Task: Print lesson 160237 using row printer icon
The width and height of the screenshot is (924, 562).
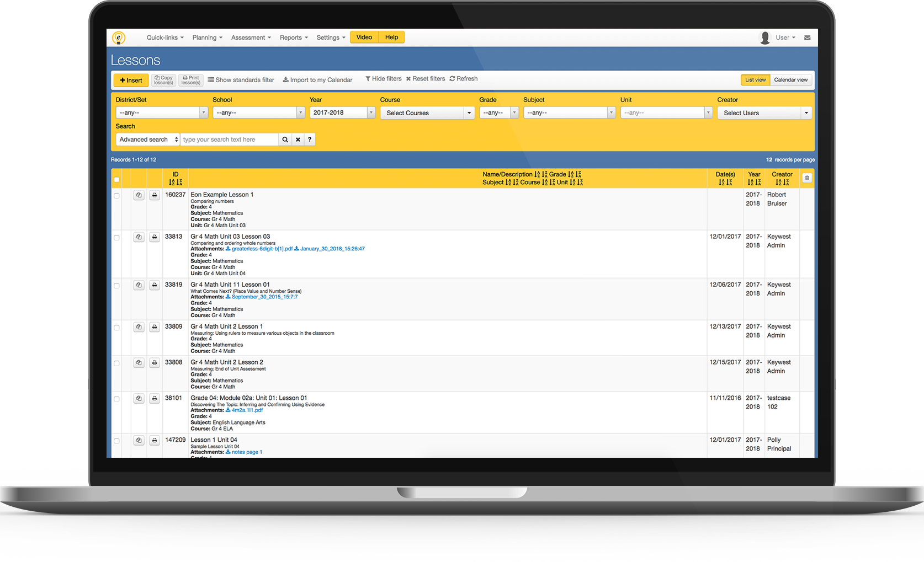Action: [x=155, y=195]
